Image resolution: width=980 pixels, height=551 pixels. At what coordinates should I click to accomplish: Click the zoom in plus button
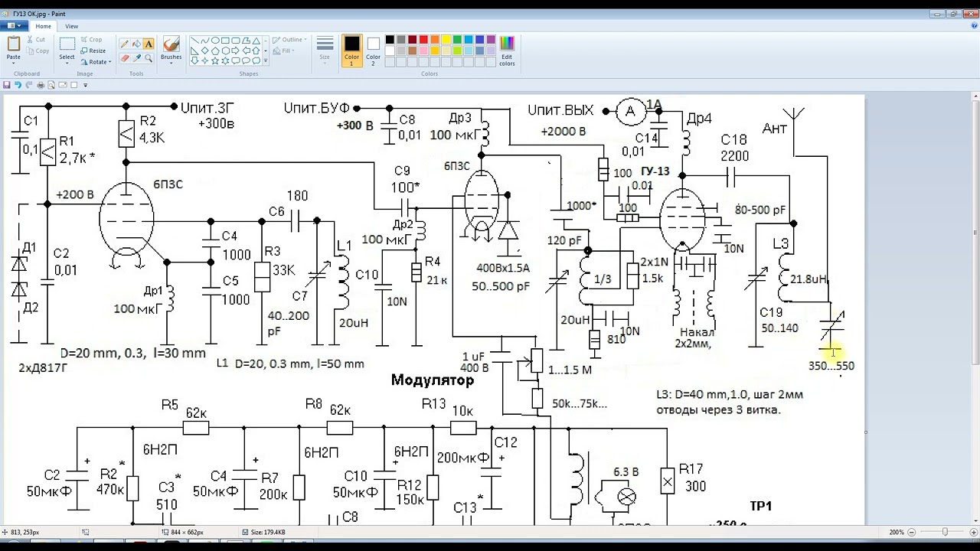(x=973, y=532)
